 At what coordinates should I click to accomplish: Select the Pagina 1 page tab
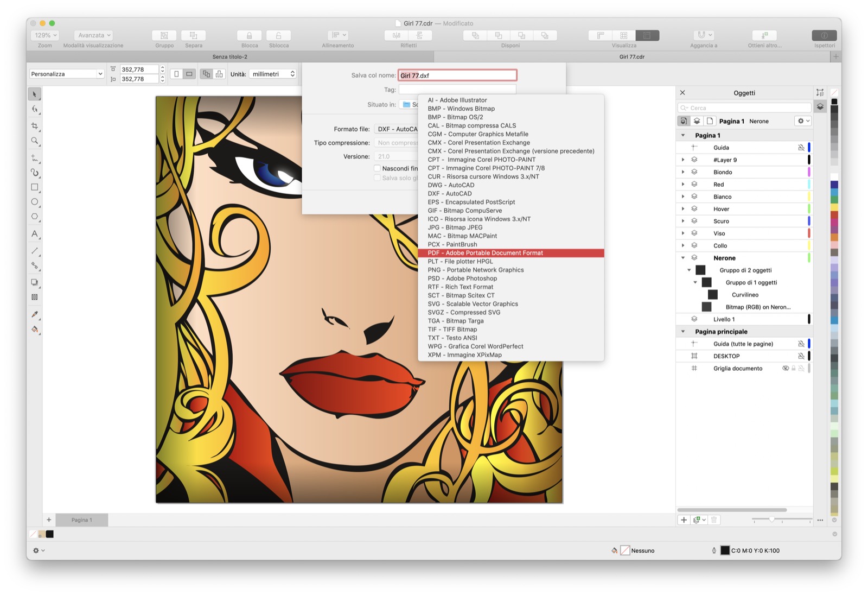[x=82, y=520]
